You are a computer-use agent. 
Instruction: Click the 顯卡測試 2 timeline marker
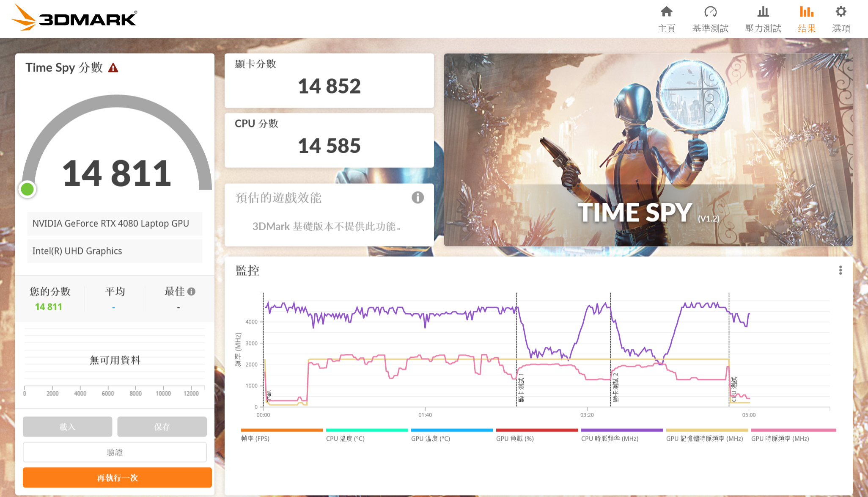[615, 387]
